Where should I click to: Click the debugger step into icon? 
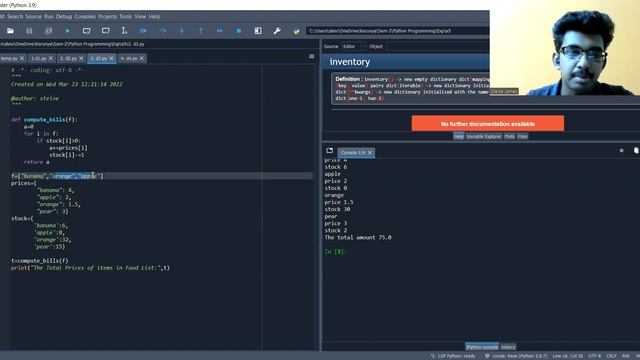[x=182, y=31]
